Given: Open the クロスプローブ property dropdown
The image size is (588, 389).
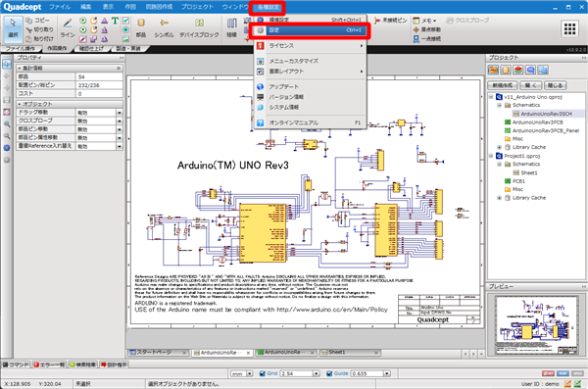Looking at the screenshot, I should click(120, 121).
